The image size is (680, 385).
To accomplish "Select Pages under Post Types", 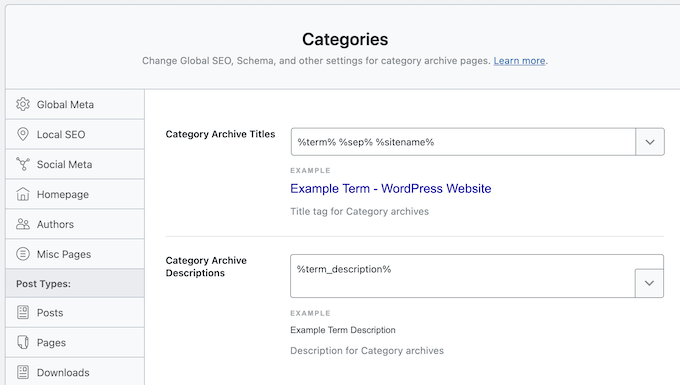I will click(x=75, y=343).
